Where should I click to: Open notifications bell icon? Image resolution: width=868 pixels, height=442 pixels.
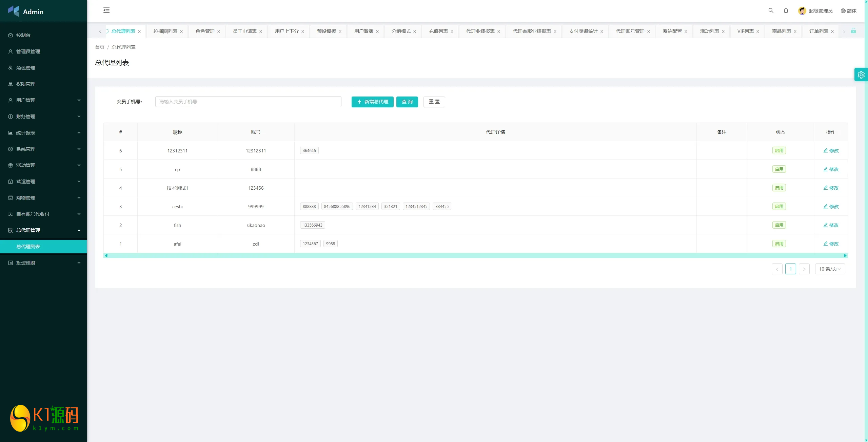[x=786, y=11]
